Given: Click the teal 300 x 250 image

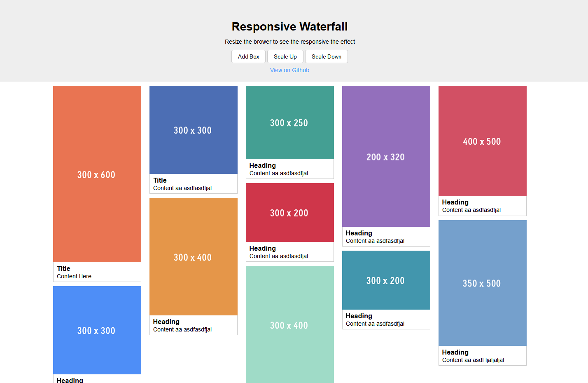Looking at the screenshot, I should [290, 122].
